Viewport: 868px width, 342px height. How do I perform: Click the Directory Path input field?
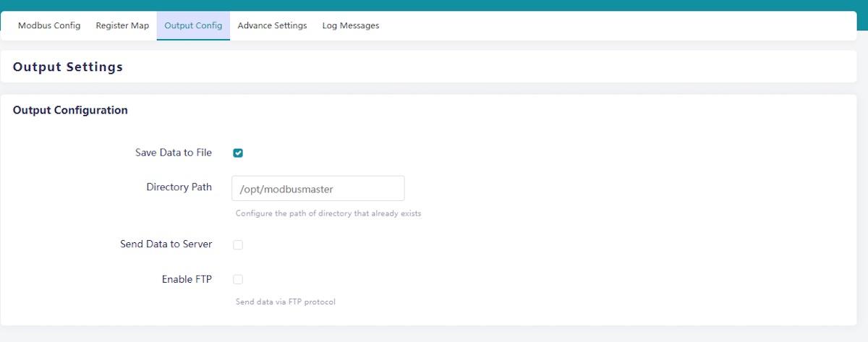point(318,189)
